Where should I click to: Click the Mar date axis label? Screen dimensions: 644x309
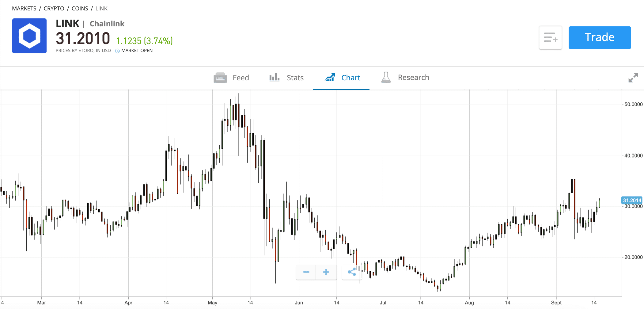pyautogui.click(x=41, y=303)
